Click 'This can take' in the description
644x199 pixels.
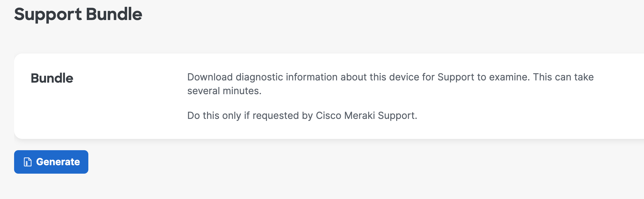point(563,77)
